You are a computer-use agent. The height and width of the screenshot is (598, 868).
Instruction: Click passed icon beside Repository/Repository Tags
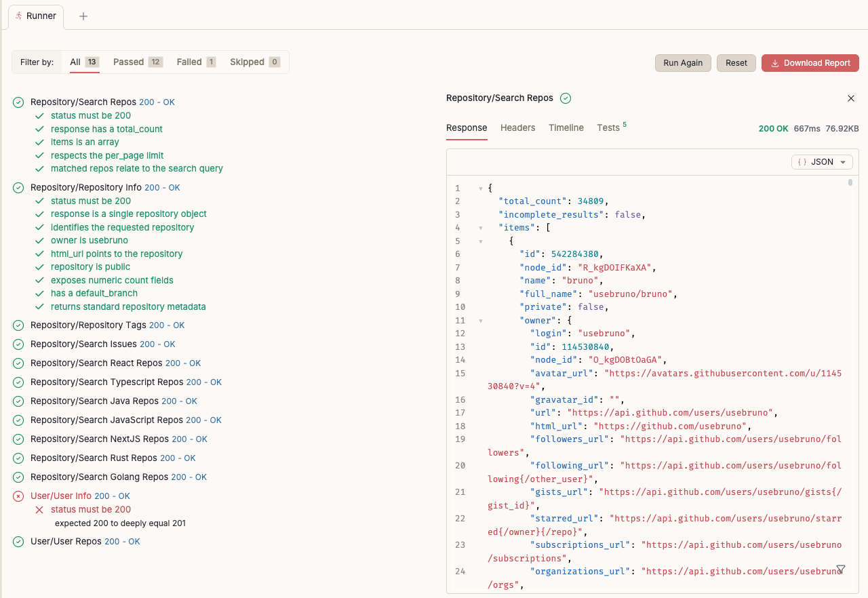click(18, 325)
